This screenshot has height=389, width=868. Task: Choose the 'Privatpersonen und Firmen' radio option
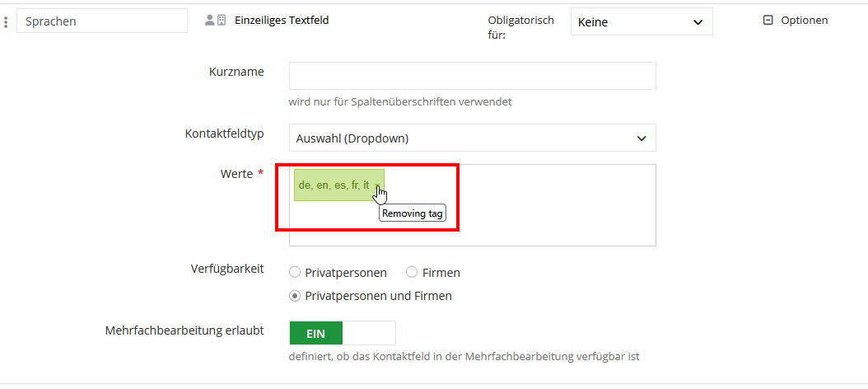[295, 296]
